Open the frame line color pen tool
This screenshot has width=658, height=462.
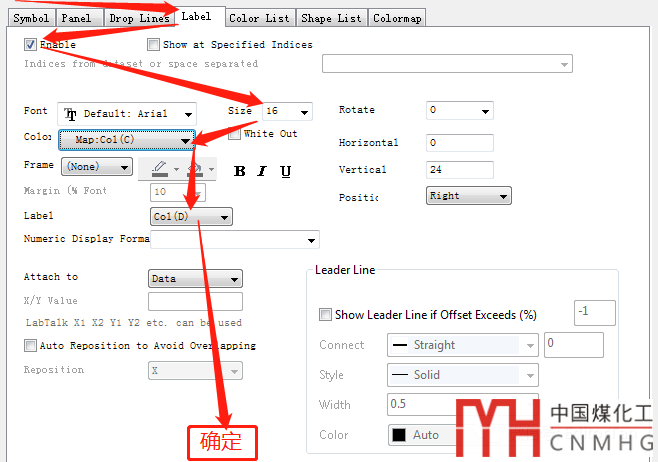pos(160,168)
